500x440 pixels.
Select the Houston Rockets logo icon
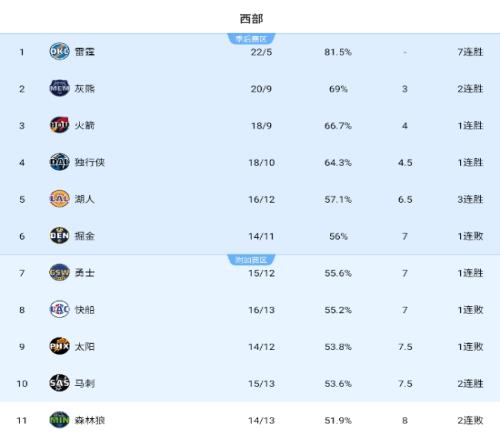pyautogui.click(x=59, y=125)
